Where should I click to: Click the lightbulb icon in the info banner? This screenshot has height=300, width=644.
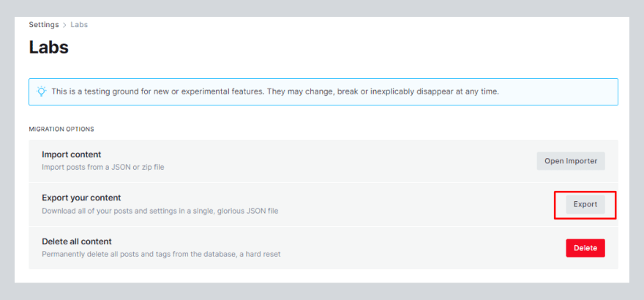click(42, 91)
